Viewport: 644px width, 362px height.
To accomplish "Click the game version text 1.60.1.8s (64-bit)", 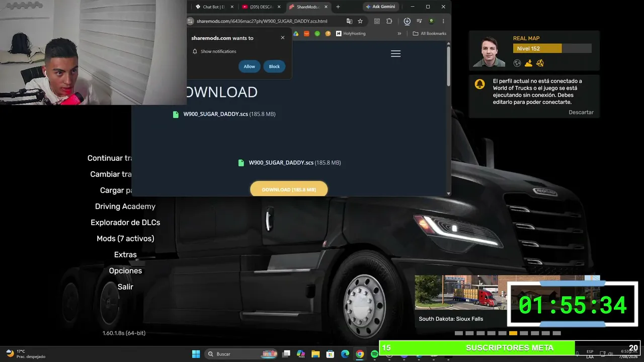I will pyautogui.click(x=124, y=333).
